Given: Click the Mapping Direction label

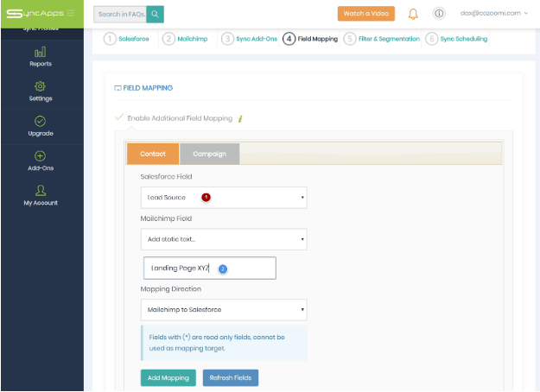Looking at the screenshot, I should [171, 289].
